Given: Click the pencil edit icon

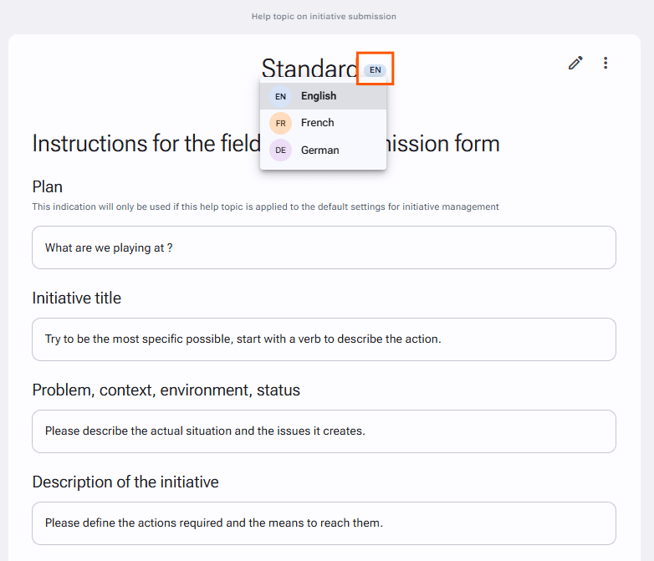Looking at the screenshot, I should (x=576, y=63).
